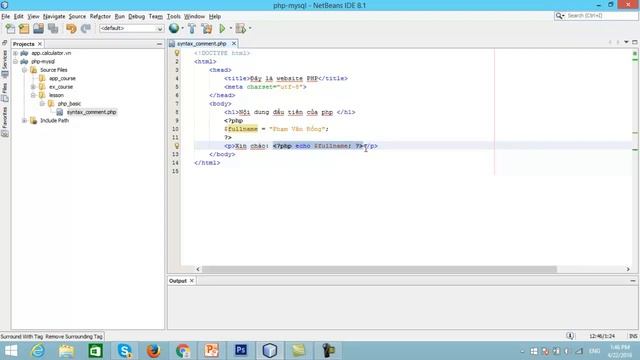
Task: Collapse the lesson folder
Action: (x=33, y=95)
